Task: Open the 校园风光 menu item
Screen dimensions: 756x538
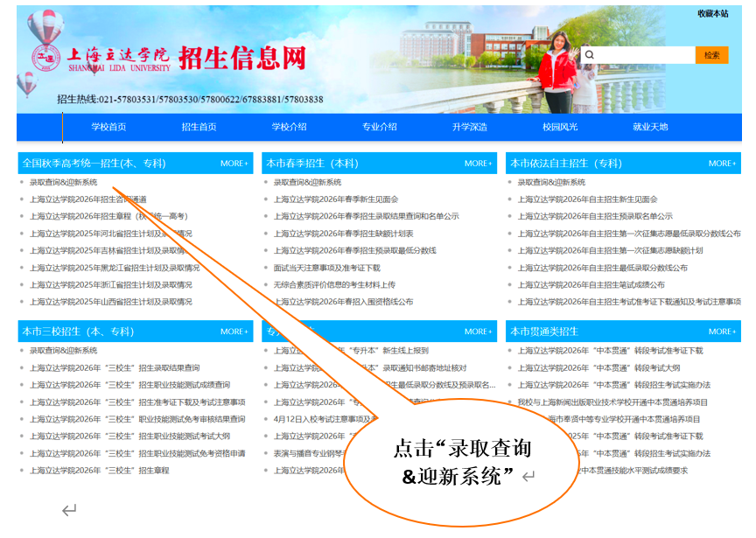Action: [560, 127]
